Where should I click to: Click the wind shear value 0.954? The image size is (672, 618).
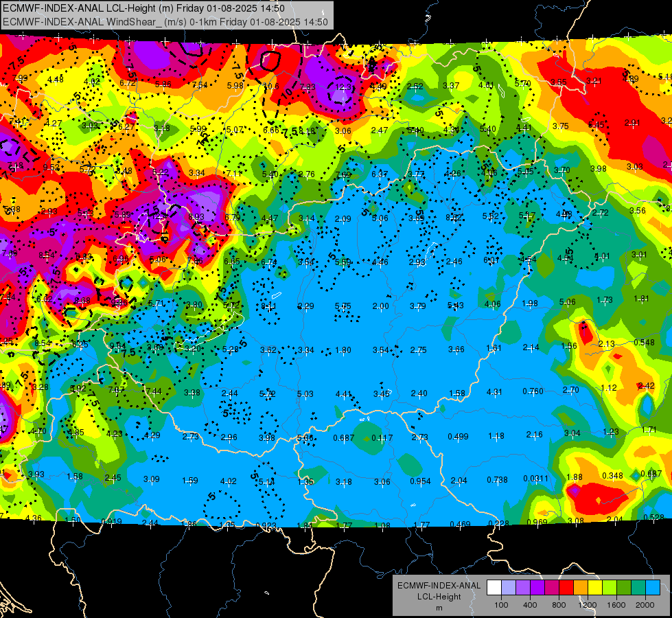tap(420, 481)
